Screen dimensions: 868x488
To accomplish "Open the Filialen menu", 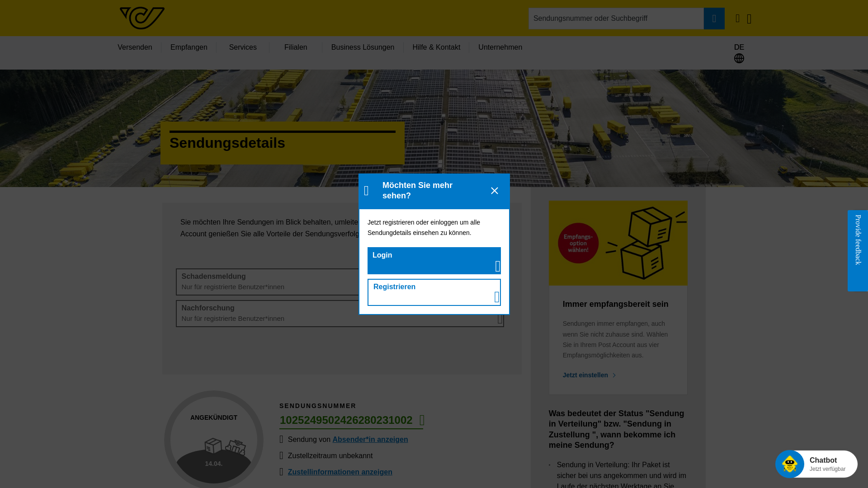I will click(x=296, y=47).
